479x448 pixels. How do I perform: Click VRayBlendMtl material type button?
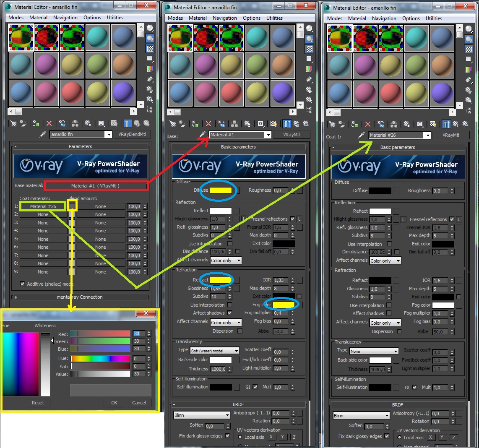(x=132, y=134)
